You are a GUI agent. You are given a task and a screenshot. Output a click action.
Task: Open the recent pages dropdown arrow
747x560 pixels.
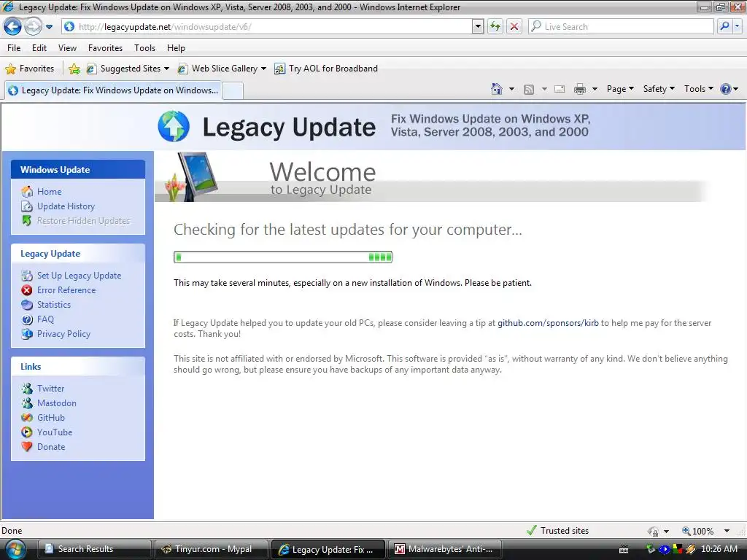click(49, 27)
